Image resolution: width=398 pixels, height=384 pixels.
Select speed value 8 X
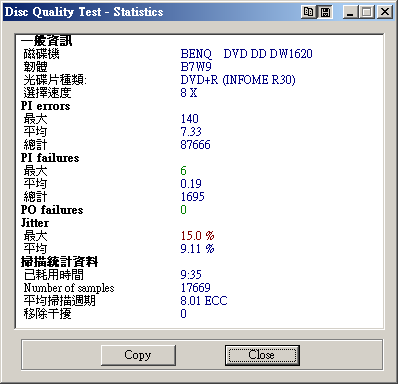click(x=189, y=93)
